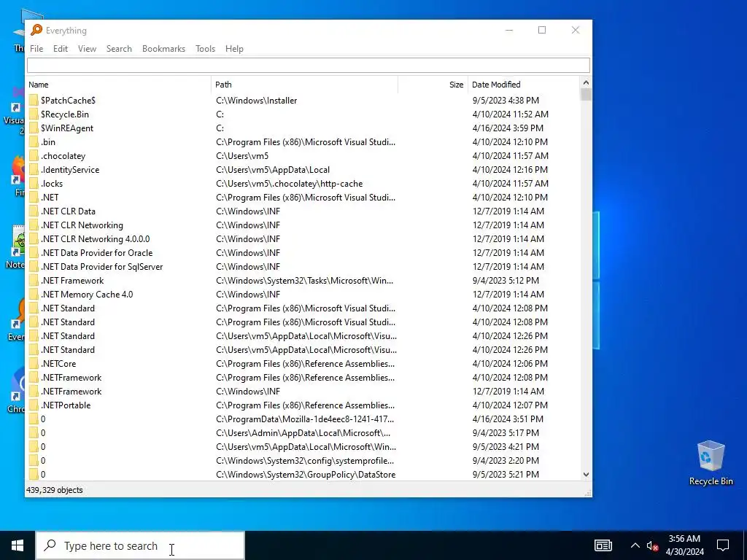Click folder icon of .IdentityService
The width and height of the screenshot is (747, 560).
pos(34,169)
